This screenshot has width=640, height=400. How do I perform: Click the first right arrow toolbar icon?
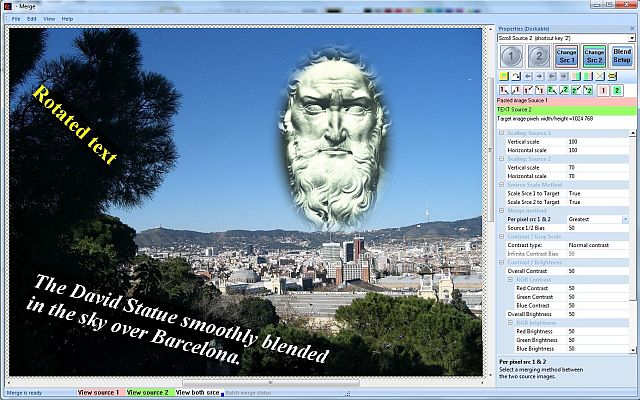click(540, 76)
